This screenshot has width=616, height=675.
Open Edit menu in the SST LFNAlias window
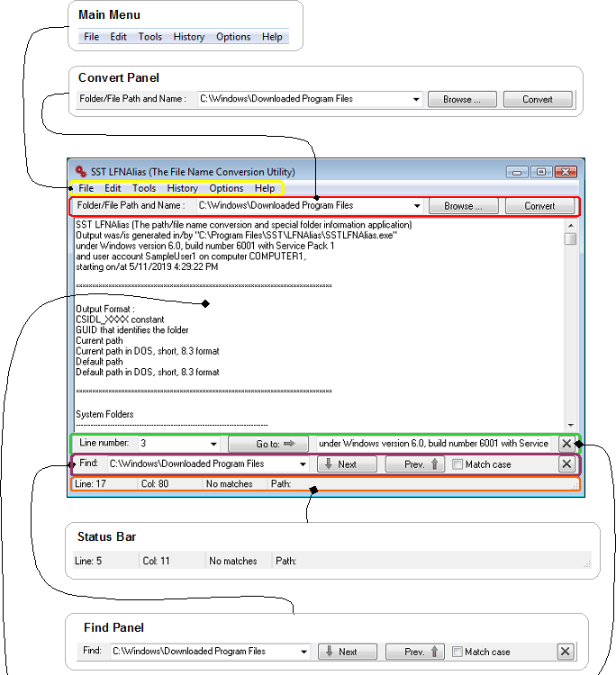click(113, 188)
